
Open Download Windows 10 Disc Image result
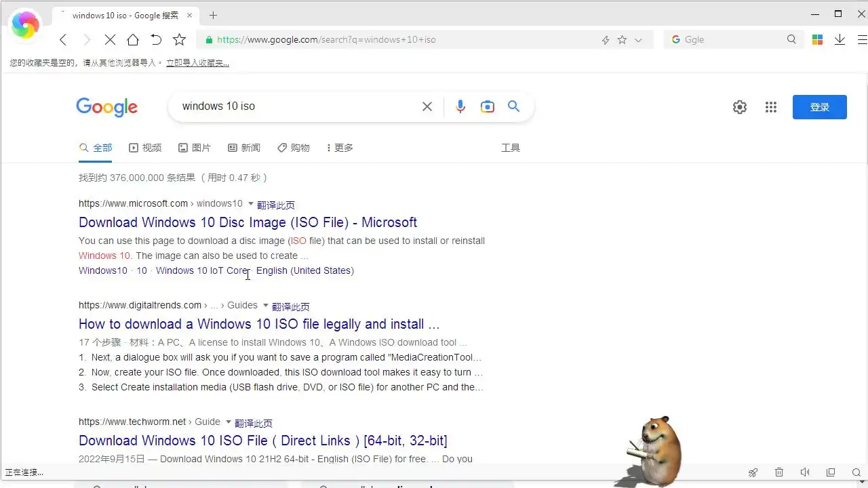point(248,222)
